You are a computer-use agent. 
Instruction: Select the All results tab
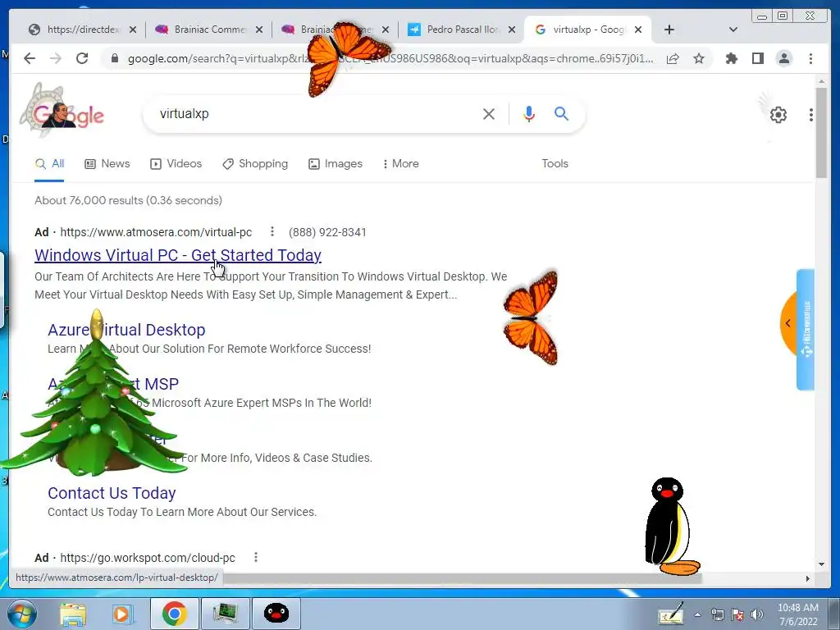point(49,163)
